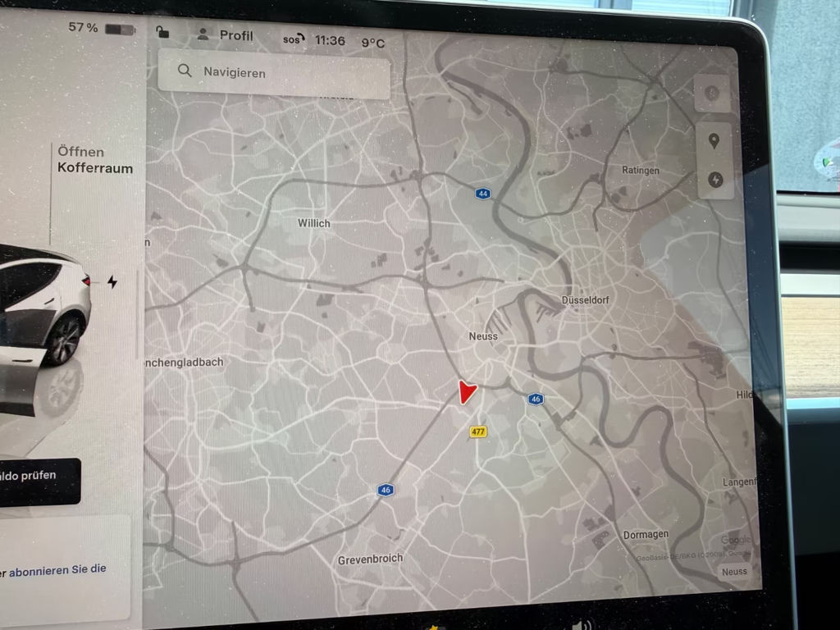Tap the Neuss label button at map corner

tap(734, 572)
